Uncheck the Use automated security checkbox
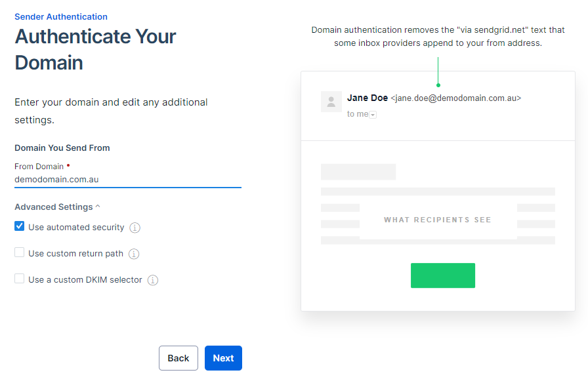 point(20,226)
